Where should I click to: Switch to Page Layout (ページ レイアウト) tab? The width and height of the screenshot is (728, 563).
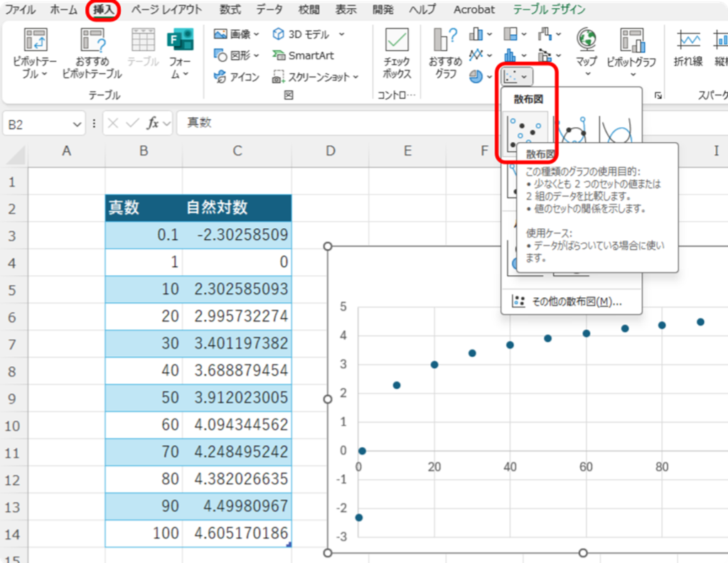tap(166, 9)
